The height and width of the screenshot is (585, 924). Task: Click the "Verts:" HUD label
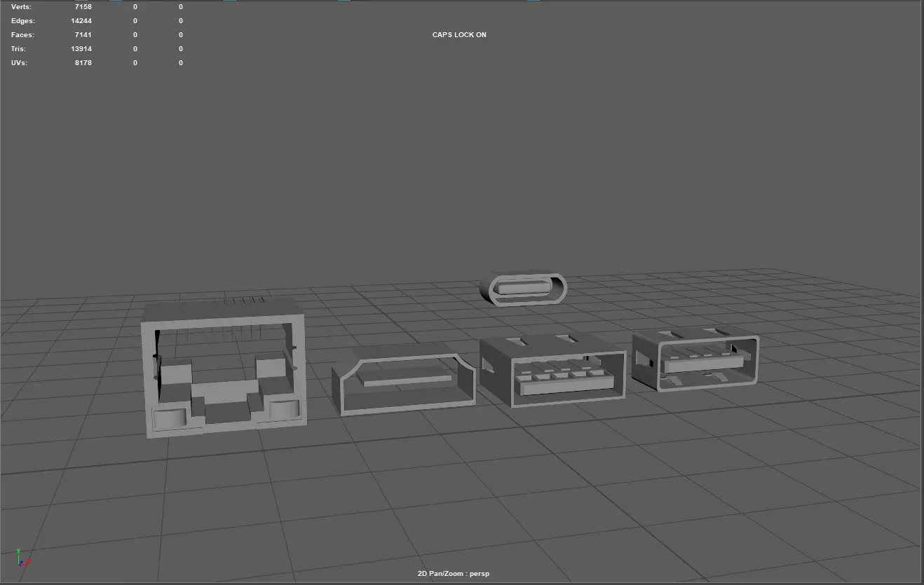(21, 7)
